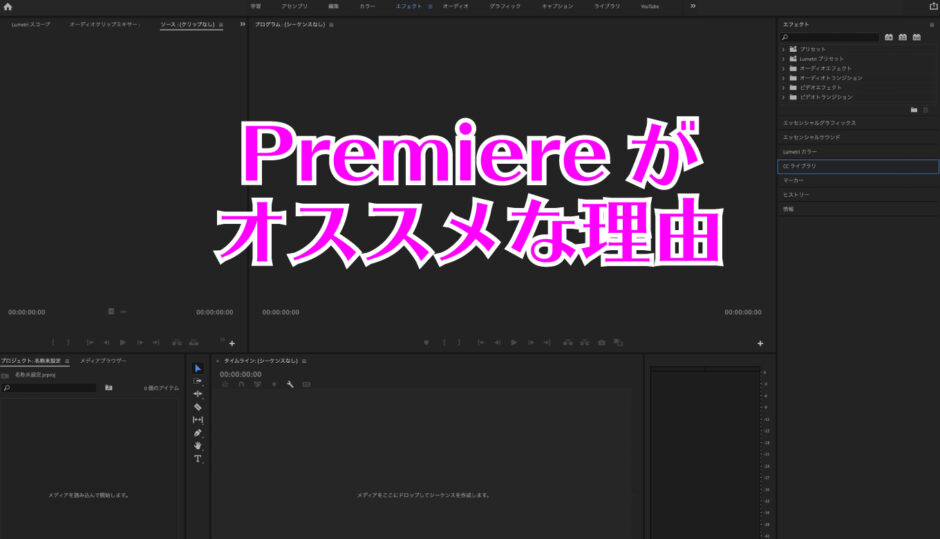Click Lift button in Program monitor
This screenshot has width=940, height=539.
point(567,342)
